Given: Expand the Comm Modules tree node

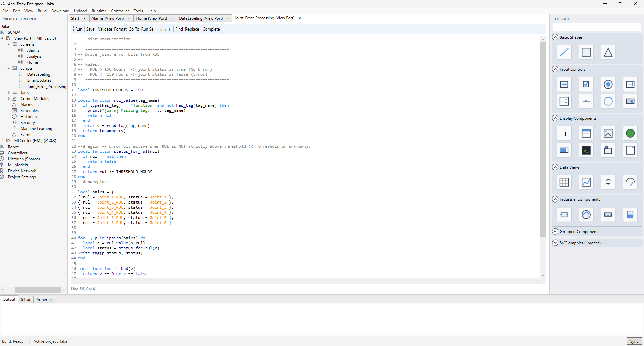Looking at the screenshot, I should (x=9, y=99).
